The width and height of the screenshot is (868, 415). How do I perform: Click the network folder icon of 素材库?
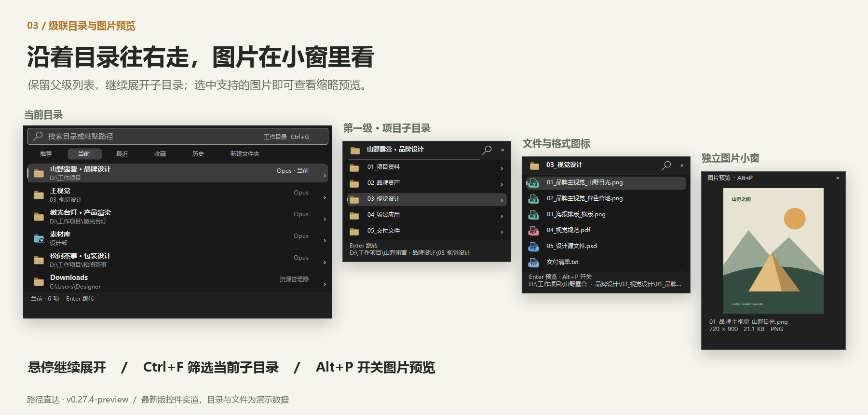click(39, 238)
